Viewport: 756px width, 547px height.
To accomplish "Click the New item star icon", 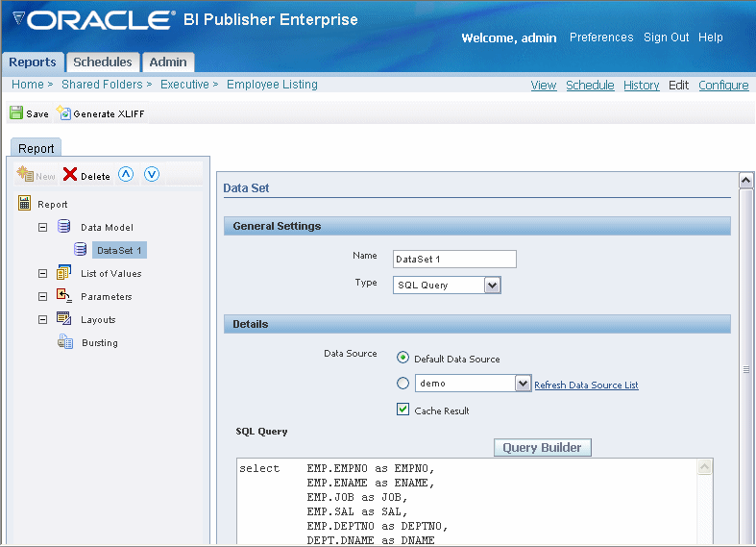I will [x=25, y=174].
